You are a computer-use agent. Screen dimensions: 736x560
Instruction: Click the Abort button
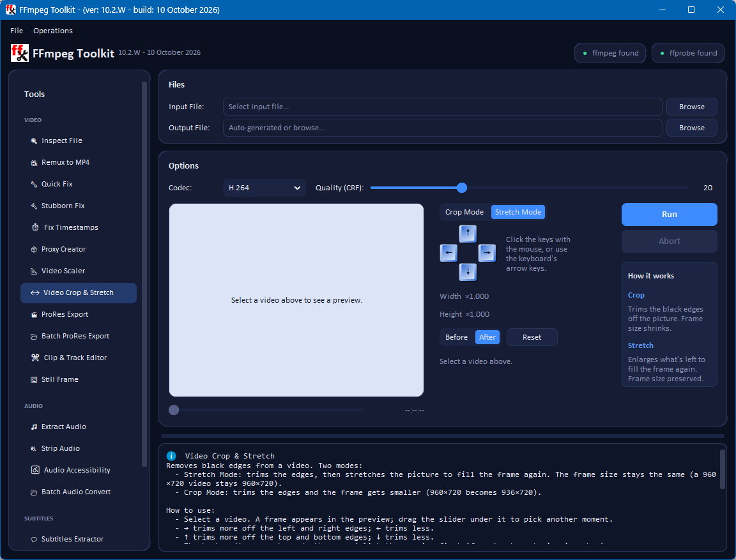(670, 241)
